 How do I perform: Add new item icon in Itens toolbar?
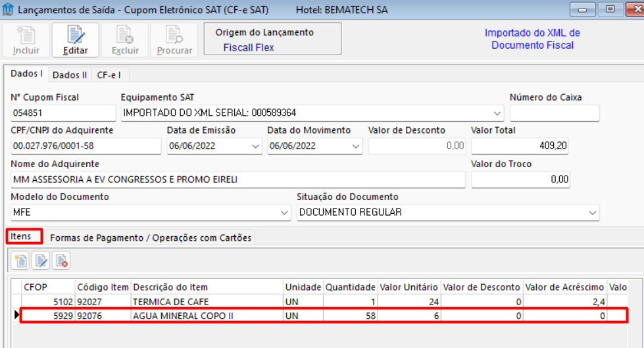[x=20, y=261]
